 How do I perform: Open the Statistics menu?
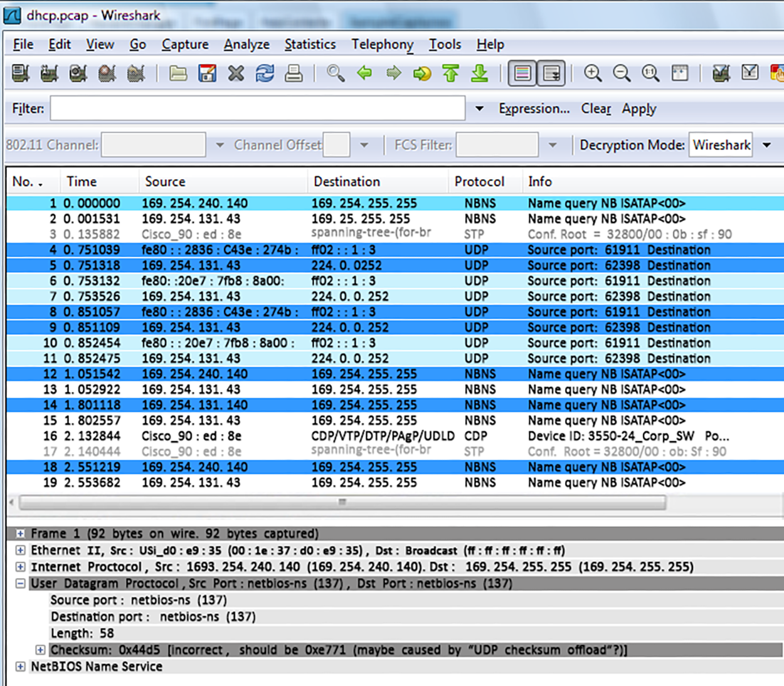click(310, 45)
